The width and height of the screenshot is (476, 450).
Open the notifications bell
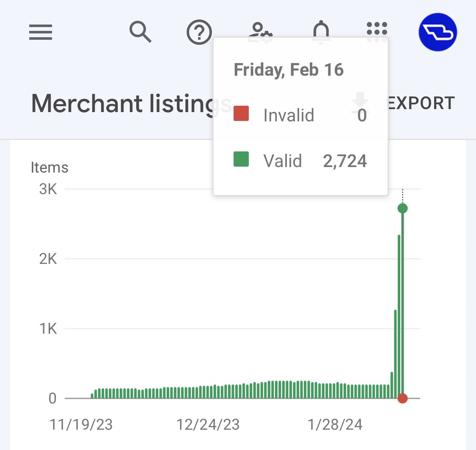(x=321, y=32)
